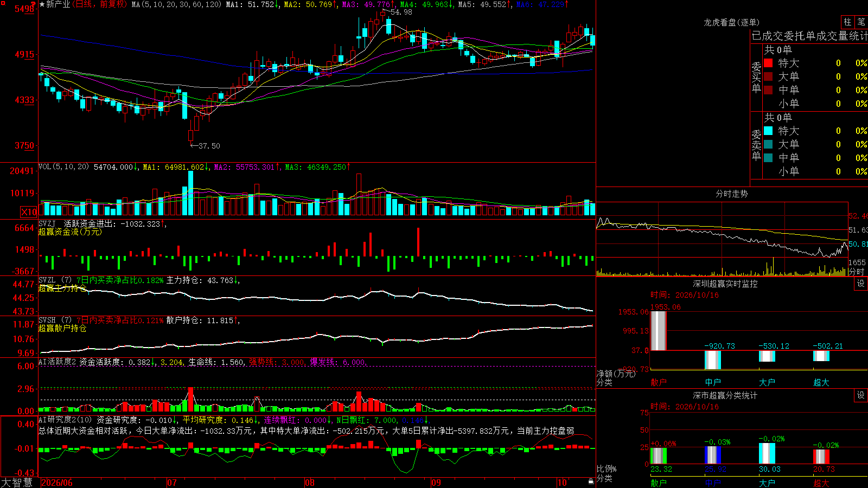This screenshot has width=868, height=488.
Task: Click the 强势线: 3.000 label
Action: (277, 362)
